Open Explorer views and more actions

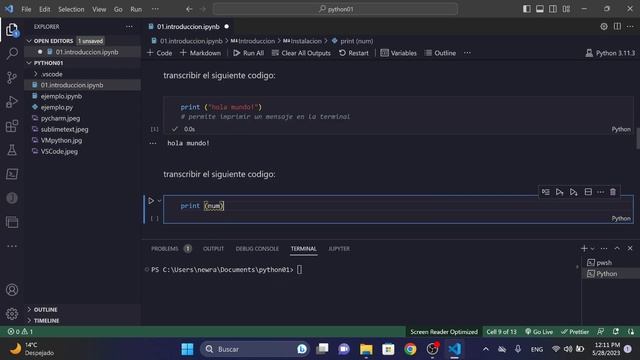pos(129,27)
